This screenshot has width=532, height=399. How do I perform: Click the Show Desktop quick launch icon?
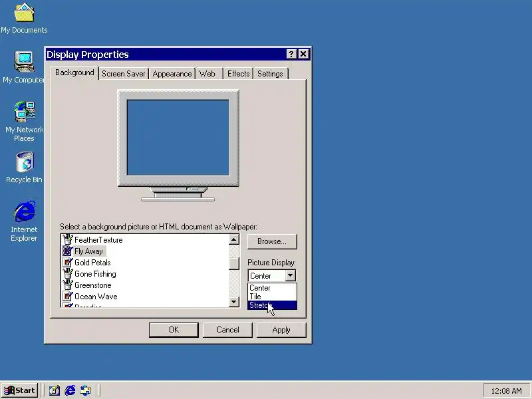[x=55, y=390]
